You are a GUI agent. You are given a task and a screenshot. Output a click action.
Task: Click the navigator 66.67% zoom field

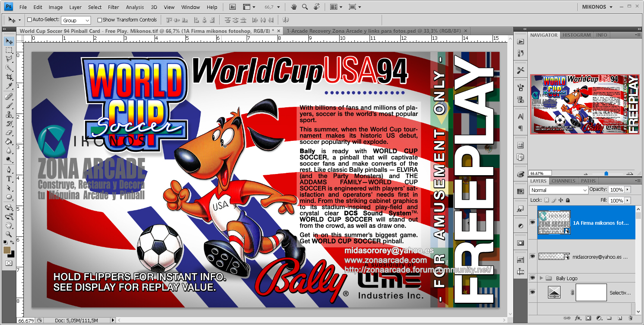[x=540, y=173]
